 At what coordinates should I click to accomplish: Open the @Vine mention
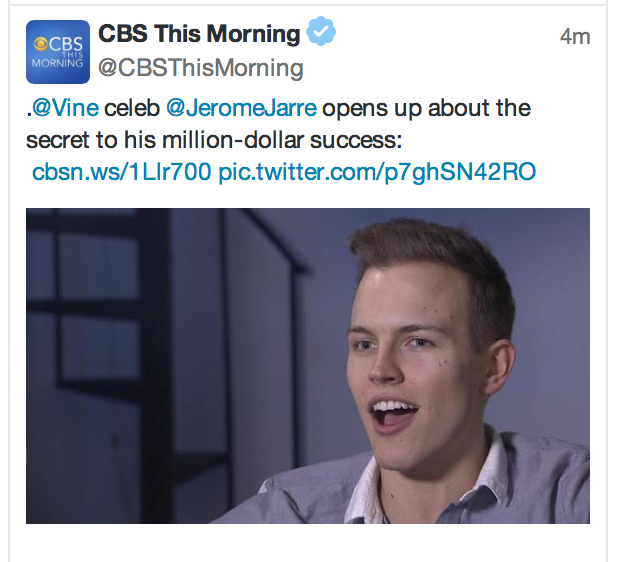66,108
